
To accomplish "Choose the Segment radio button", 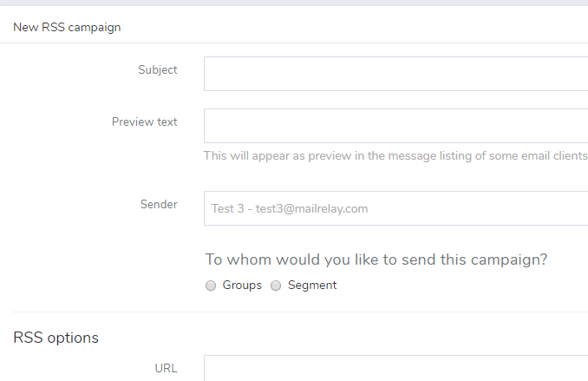I will [276, 286].
